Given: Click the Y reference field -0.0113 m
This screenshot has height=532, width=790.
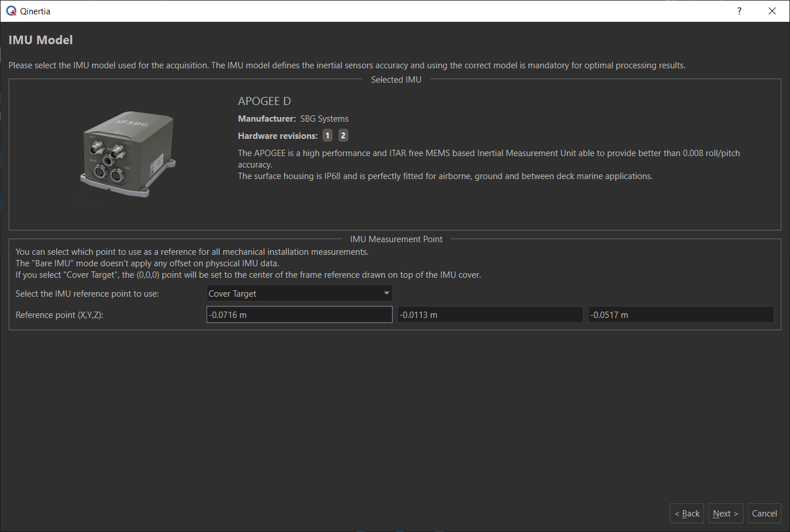Looking at the screenshot, I should 490,314.
